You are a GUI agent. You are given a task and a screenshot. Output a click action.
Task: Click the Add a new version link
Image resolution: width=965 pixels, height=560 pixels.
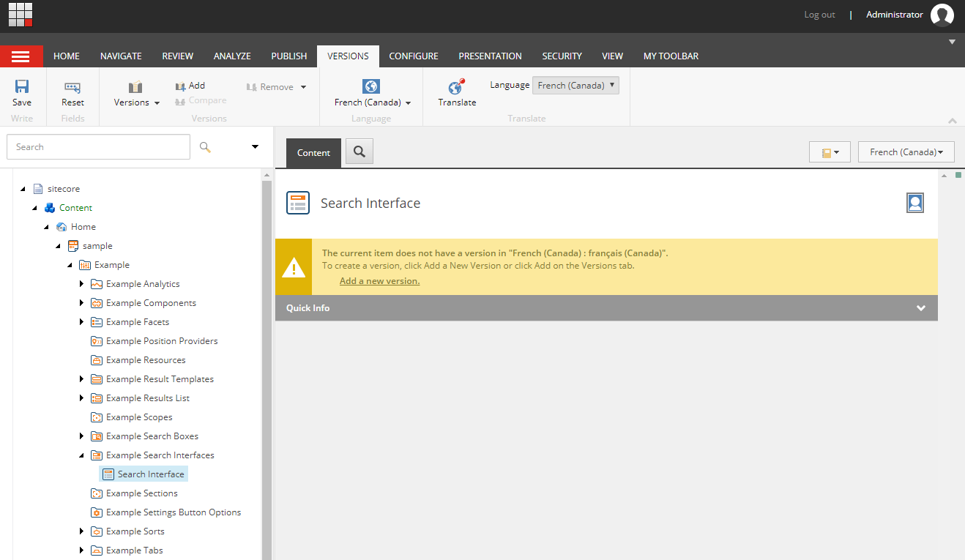[x=379, y=280]
